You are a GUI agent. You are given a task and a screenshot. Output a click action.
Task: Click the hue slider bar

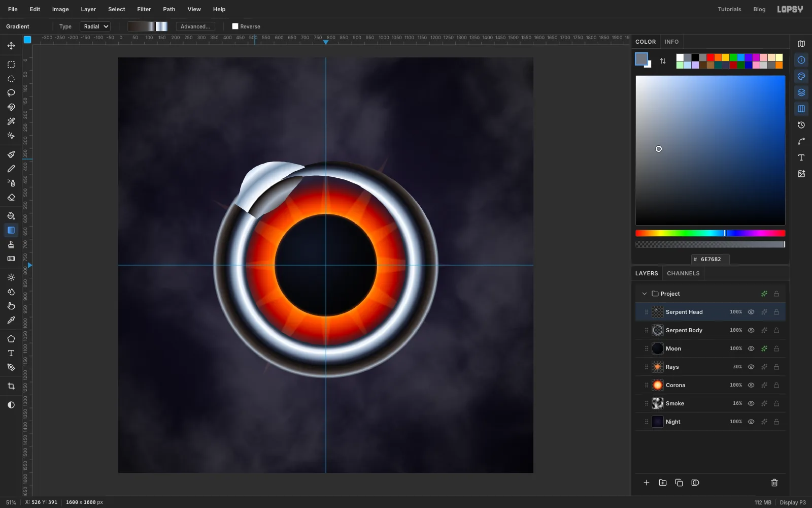pos(710,233)
